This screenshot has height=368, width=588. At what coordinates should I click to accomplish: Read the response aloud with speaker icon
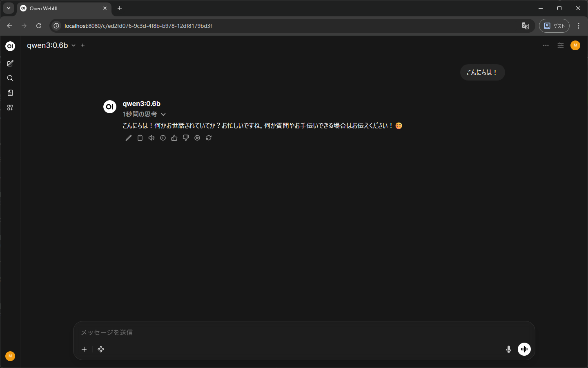click(151, 138)
